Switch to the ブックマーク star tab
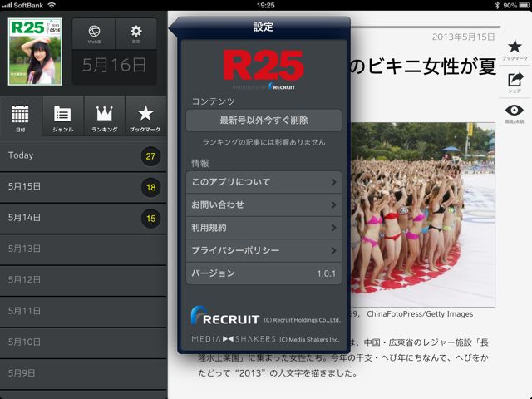This screenshot has height=399, width=532. (x=145, y=116)
